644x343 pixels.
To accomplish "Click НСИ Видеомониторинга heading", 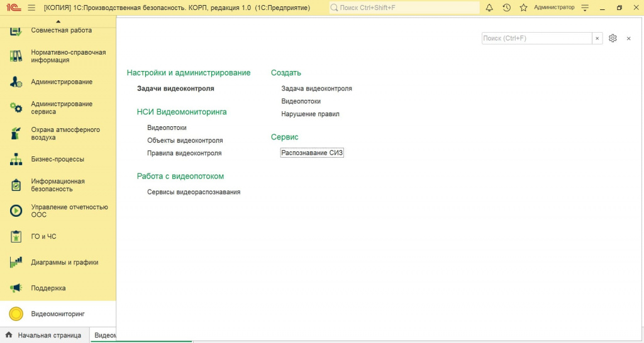I will point(182,112).
